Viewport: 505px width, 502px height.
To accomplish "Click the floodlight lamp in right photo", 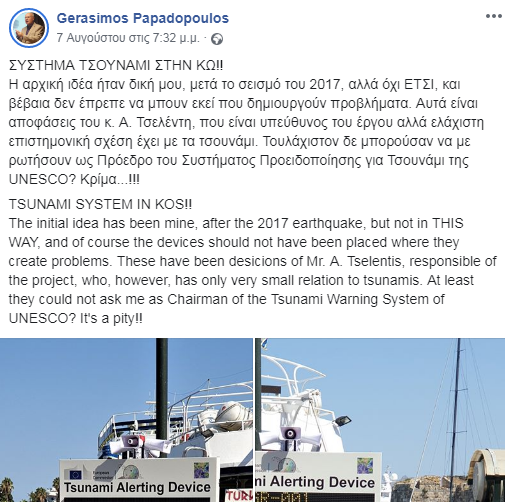I will pos(342,421).
